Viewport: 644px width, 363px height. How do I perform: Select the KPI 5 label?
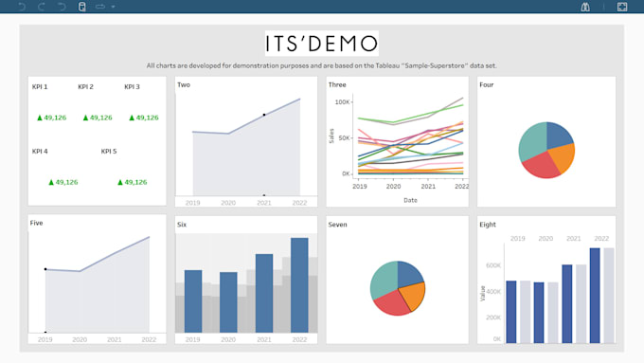(109, 152)
